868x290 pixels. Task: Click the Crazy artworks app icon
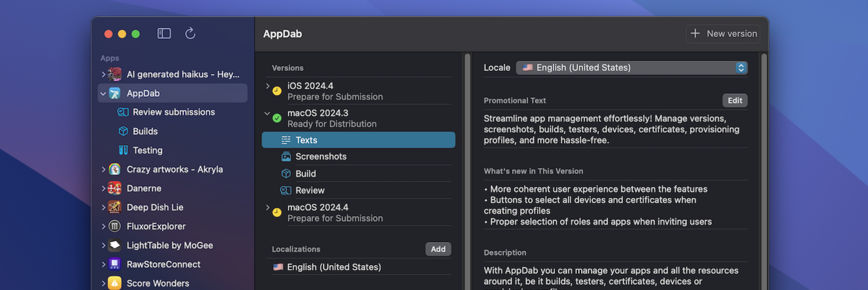(115, 169)
